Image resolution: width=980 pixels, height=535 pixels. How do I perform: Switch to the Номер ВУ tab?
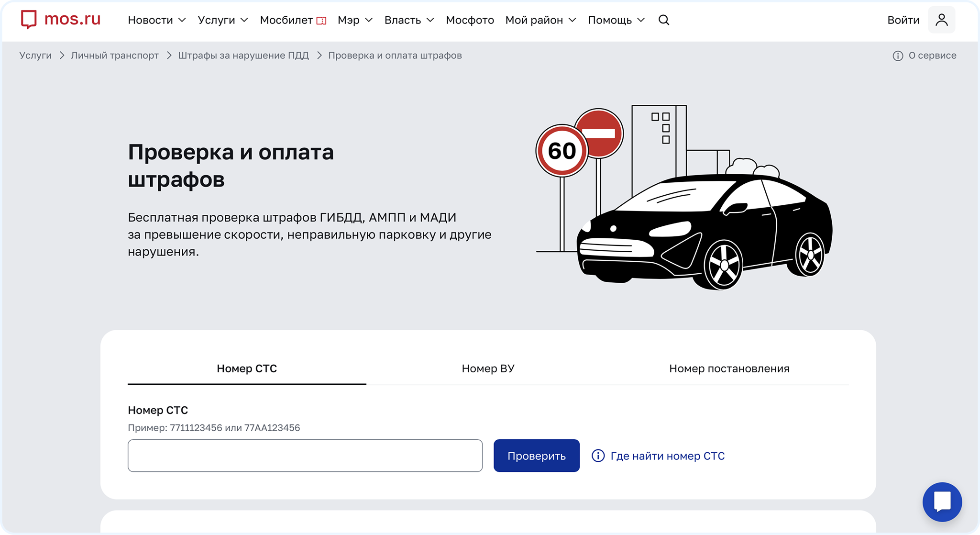pyautogui.click(x=488, y=368)
